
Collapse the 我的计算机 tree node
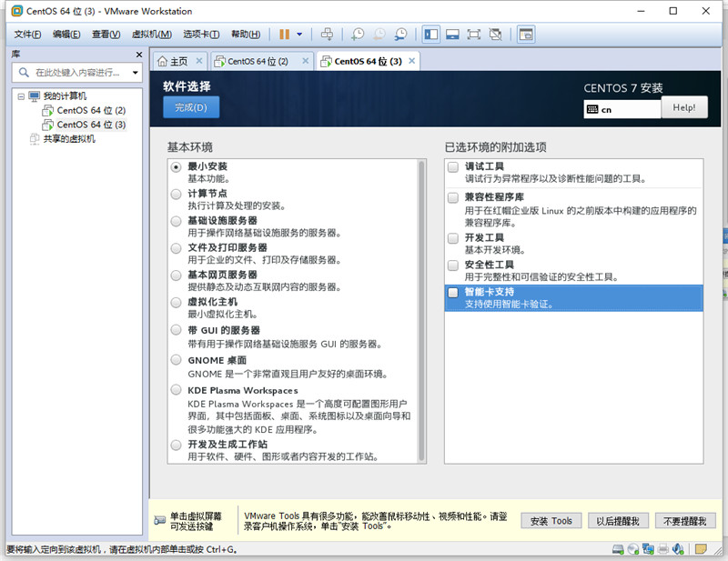[21, 96]
